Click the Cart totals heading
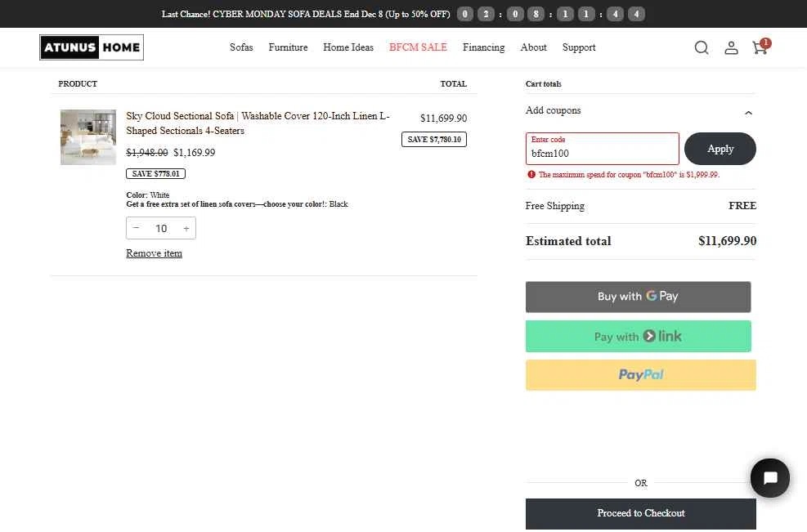This screenshot has height=532, width=807. pos(543,84)
